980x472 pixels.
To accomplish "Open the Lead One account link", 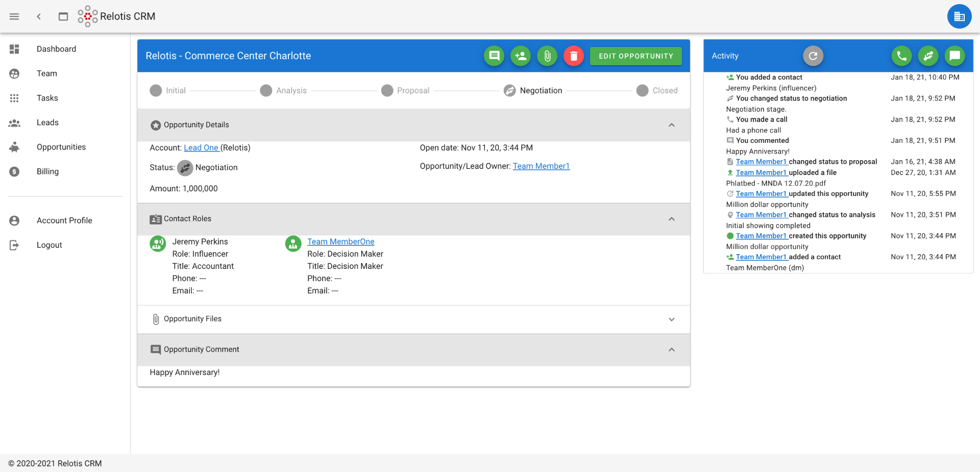I will pyautogui.click(x=201, y=147).
